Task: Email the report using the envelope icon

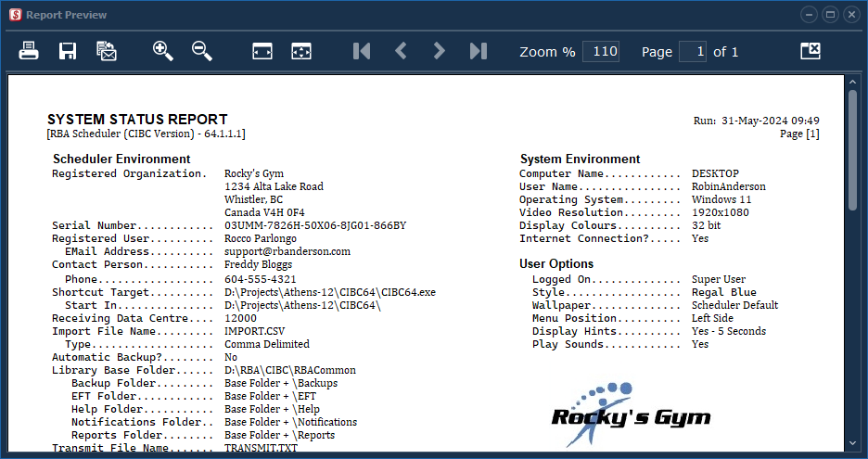Action: pos(107,52)
